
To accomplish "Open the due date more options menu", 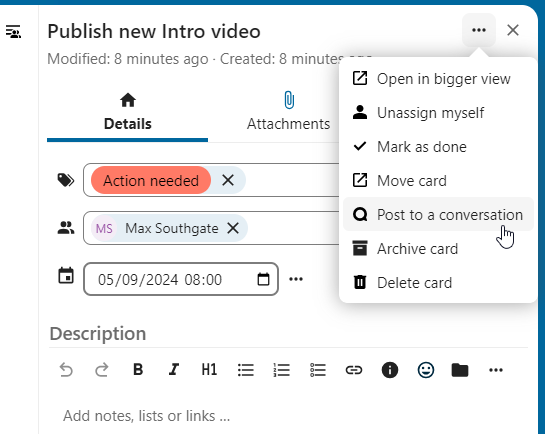I will [x=296, y=279].
